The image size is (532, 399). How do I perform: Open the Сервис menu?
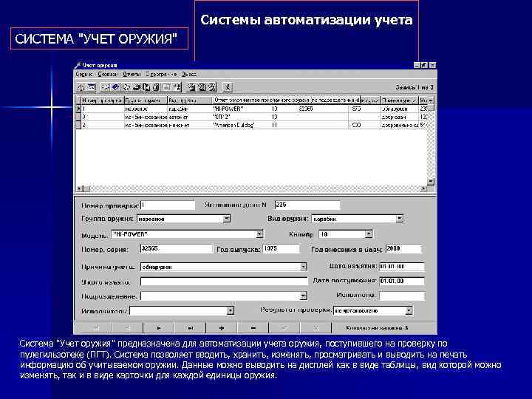pyautogui.click(x=83, y=75)
